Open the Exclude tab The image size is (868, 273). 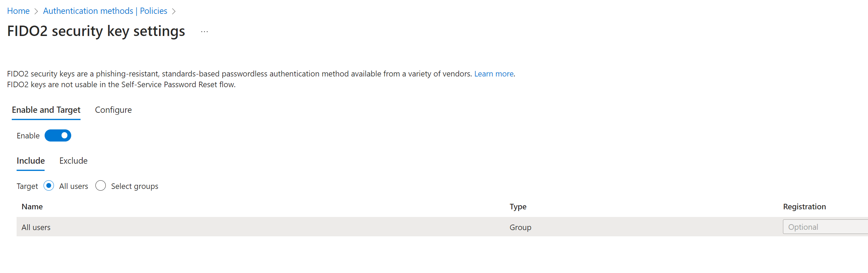[x=73, y=161]
